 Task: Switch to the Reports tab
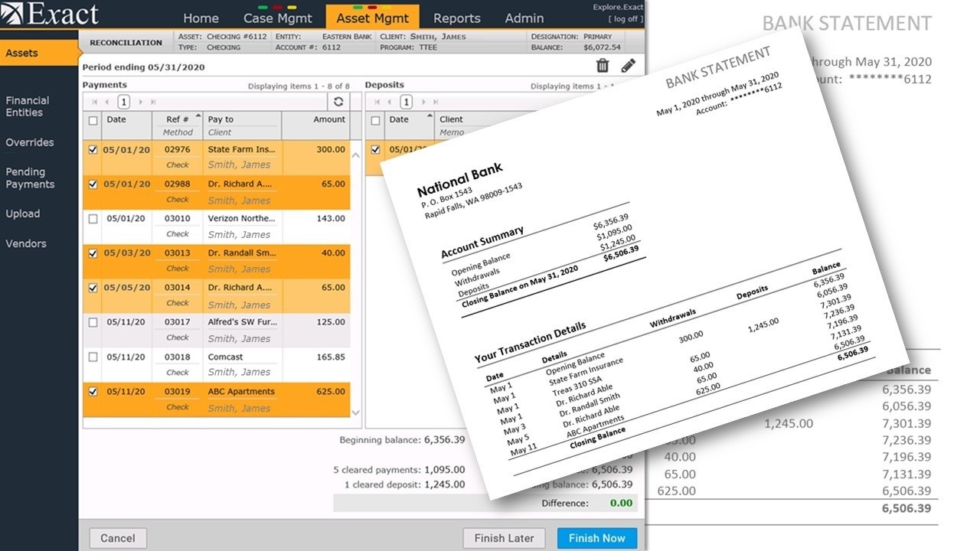point(457,18)
